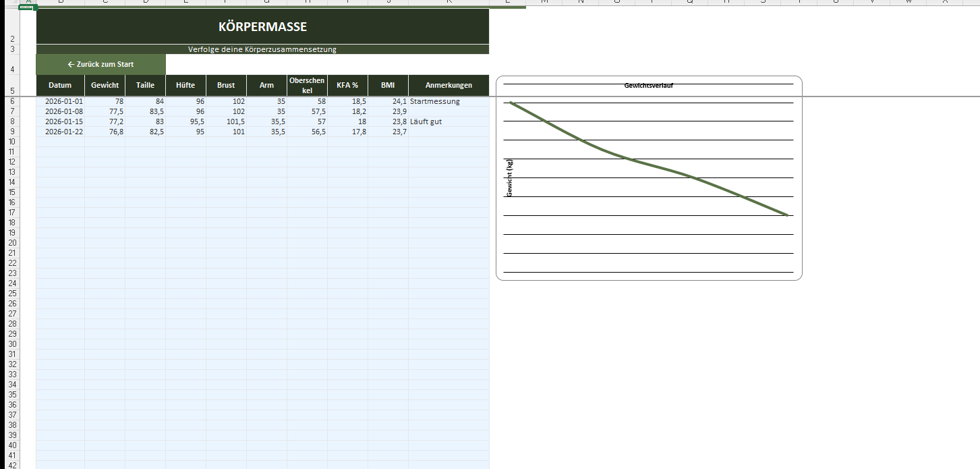Select the KÖRPERMASSE title cell
Image resolution: width=980 pixels, height=469 pixels.
click(x=262, y=27)
